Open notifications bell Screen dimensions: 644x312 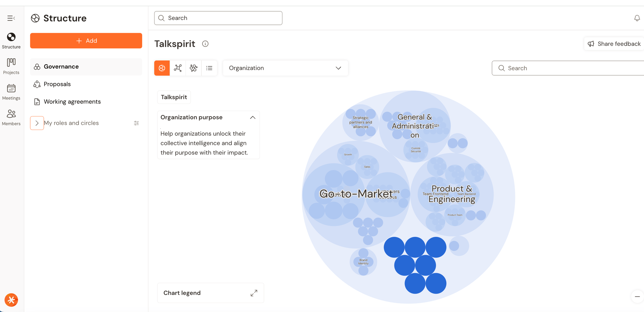tap(637, 18)
